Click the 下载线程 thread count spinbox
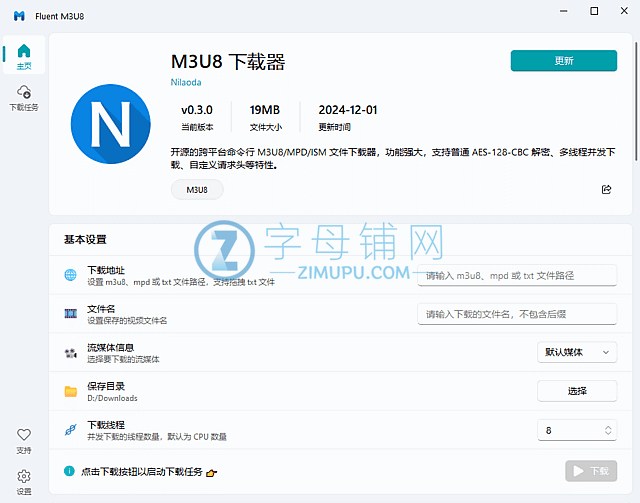This screenshot has height=503, width=640. click(577, 430)
